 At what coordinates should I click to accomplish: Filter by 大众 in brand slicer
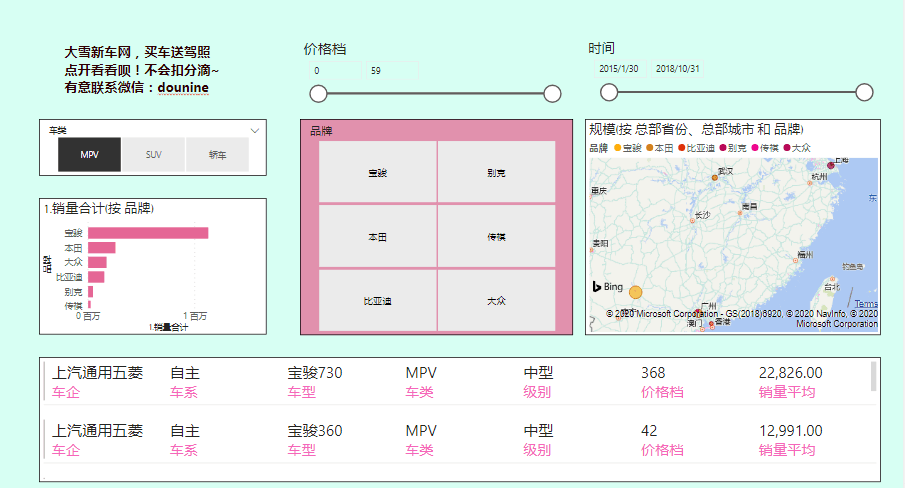[x=496, y=301]
